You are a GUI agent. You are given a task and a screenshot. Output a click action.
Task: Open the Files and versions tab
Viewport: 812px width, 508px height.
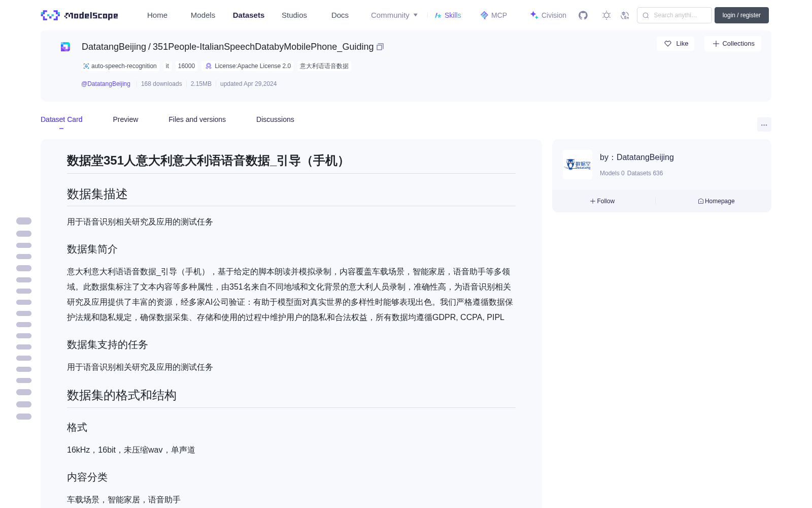pos(197,119)
